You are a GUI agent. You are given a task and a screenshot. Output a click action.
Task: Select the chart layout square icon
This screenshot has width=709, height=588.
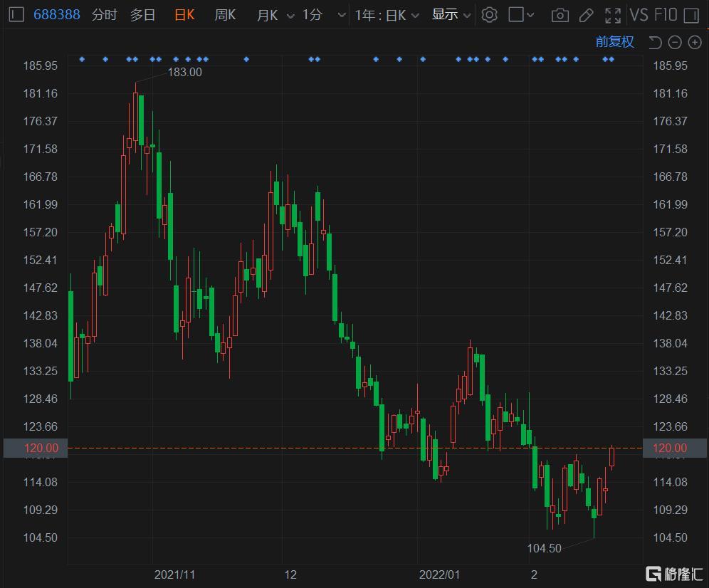(516, 14)
